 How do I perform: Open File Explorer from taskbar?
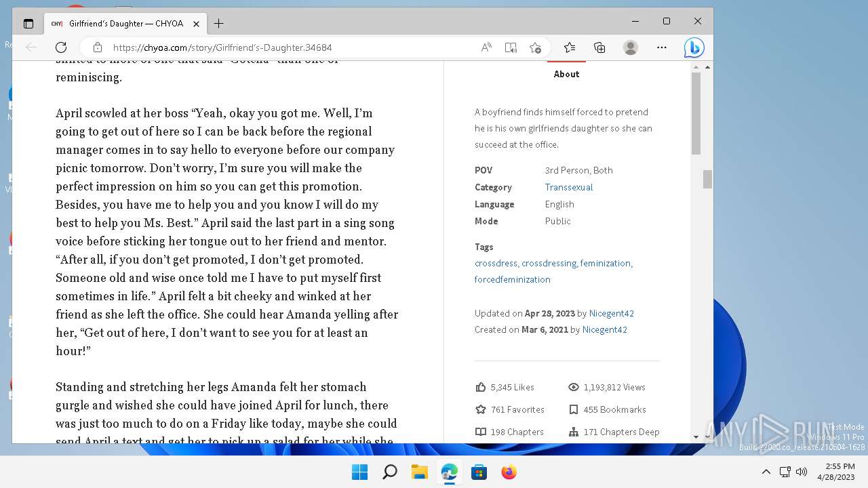419,472
